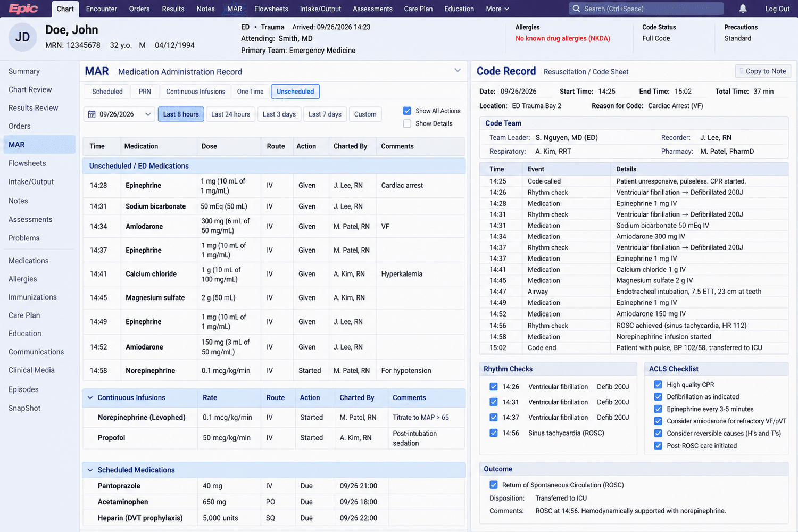Open Summary in the left sidebar
Viewport: 798px width, 532px height.
[x=24, y=71]
